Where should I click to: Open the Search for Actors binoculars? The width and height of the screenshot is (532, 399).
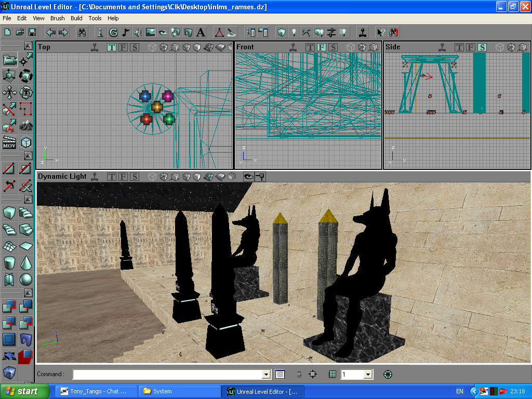coord(82,32)
